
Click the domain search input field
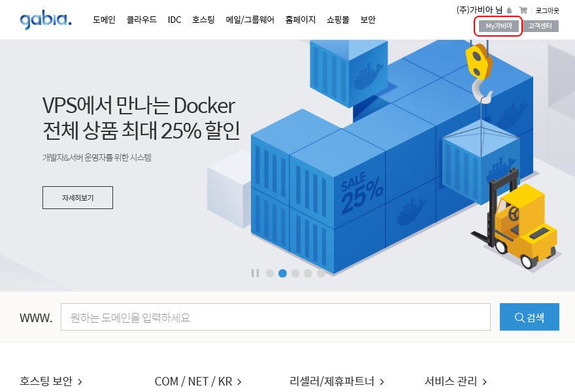pos(275,317)
